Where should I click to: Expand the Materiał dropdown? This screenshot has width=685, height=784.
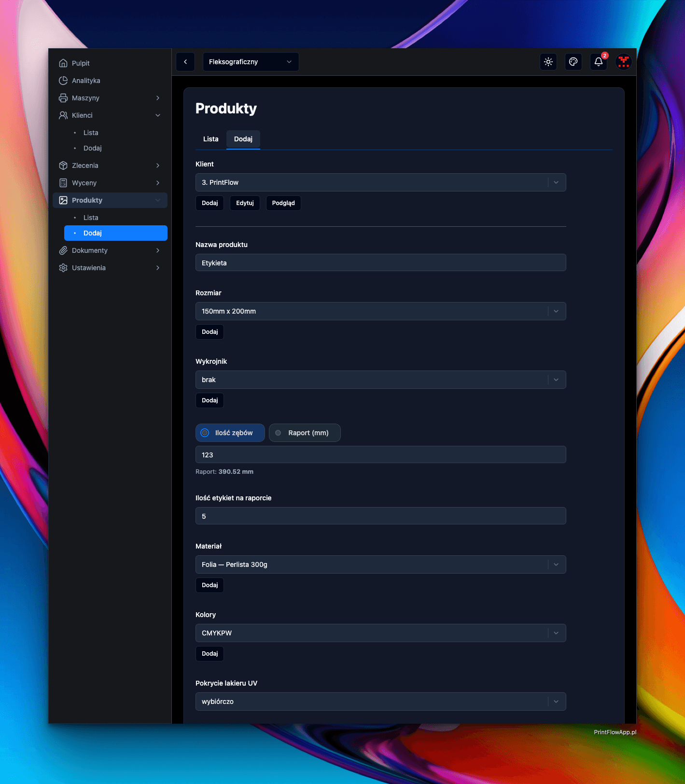point(380,564)
